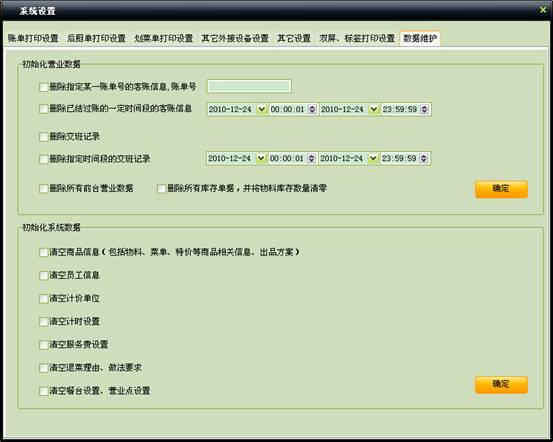Click 确定 button in 初始化系统数据 section
Image resolution: width=553 pixels, height=442 pixels.
[501, 384]
